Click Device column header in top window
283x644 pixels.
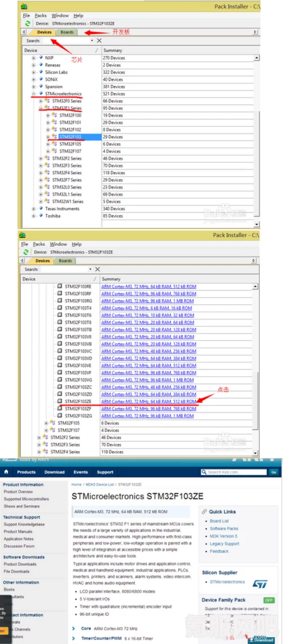tap(62, 50)
